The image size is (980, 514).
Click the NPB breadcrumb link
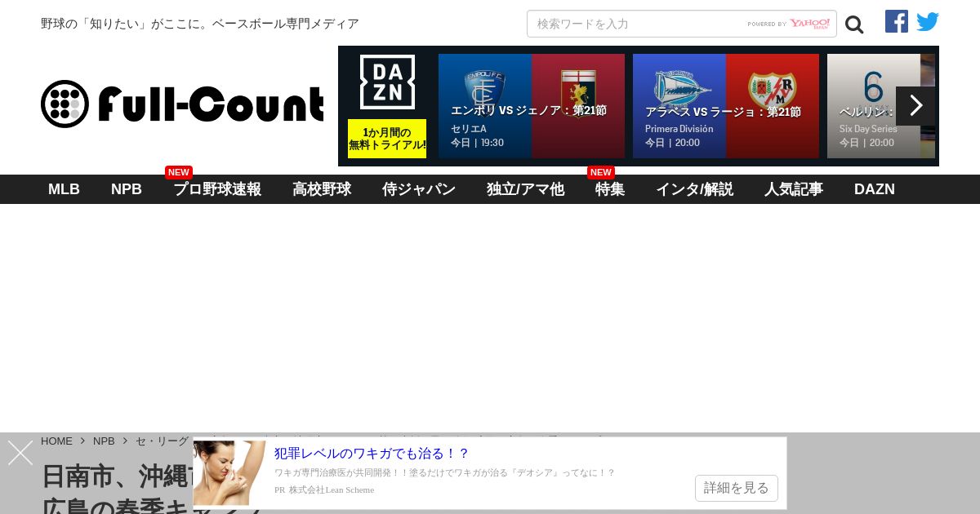(x=104, y=441)
